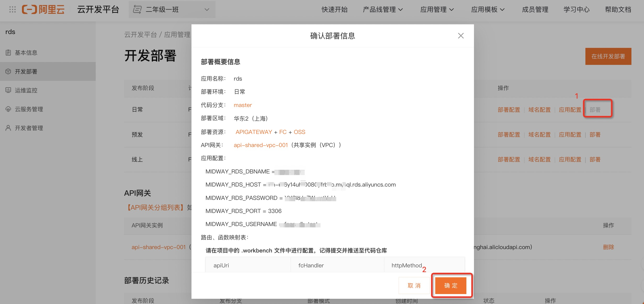Click 删除 in the API网关 table
Image resolution: width=644 pixels, height=304 pixels.
tap(608, 247)
